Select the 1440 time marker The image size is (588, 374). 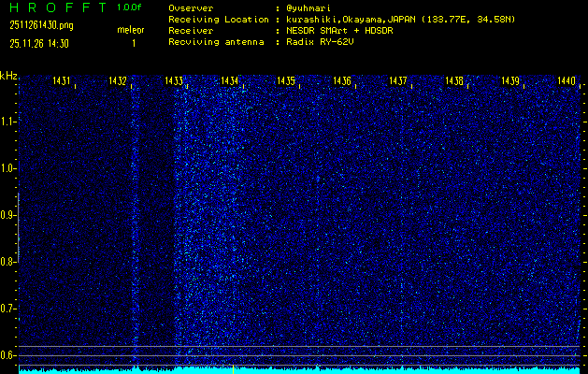coord(566,82)
